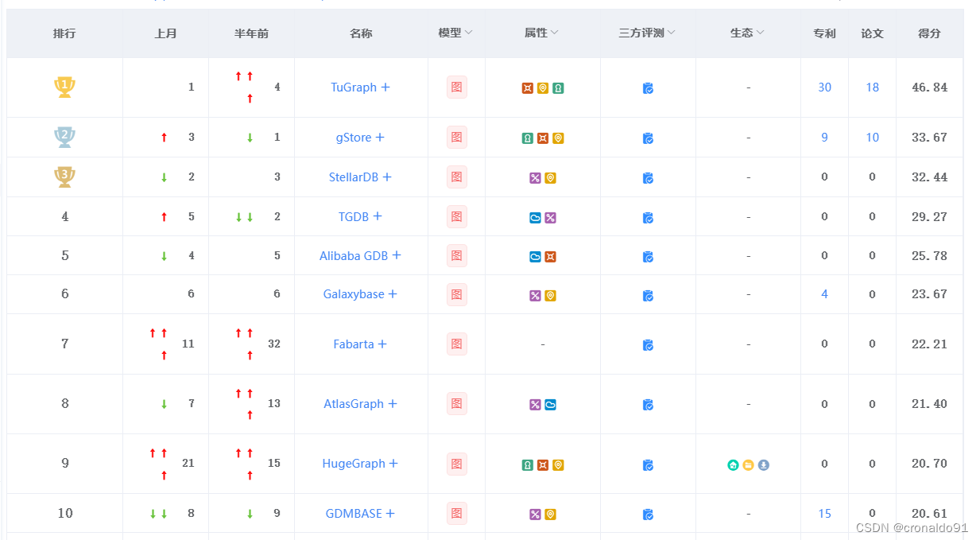Screen dimensions: 980x540
Task: Click the blue cloud attribute icon in TGDB row
Action: [535, 218]
